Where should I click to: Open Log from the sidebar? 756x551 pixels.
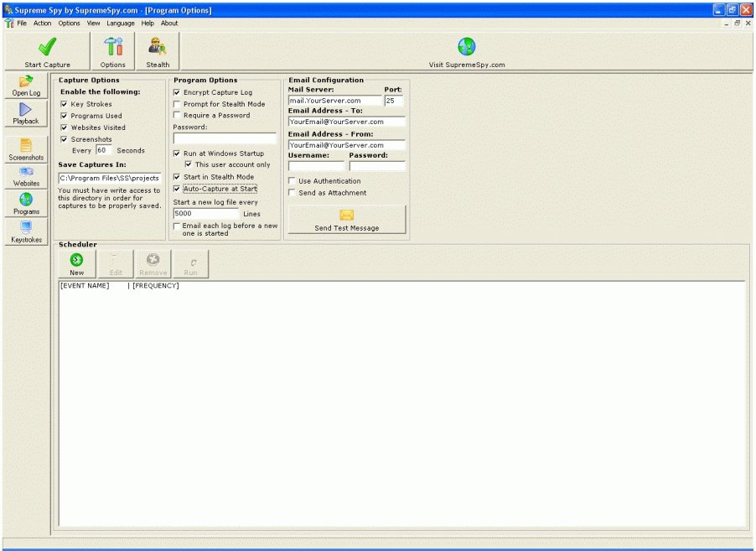(x=26, y=82)
